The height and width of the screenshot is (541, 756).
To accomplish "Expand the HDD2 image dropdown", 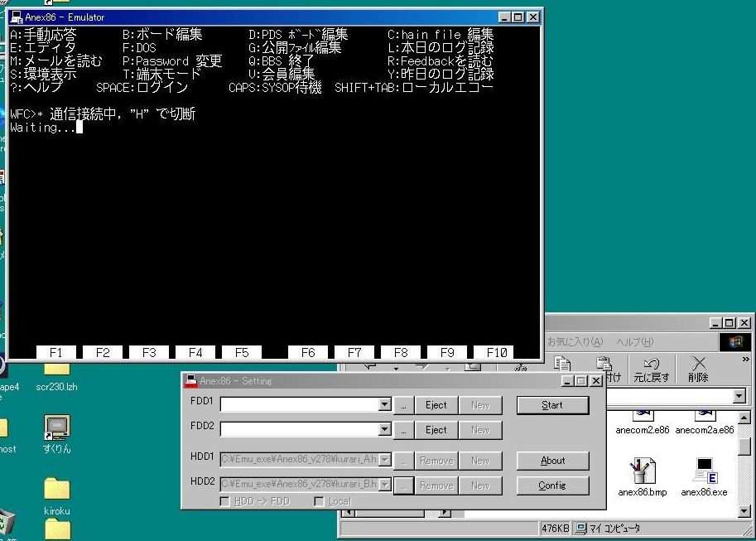I will click(x=384, y=484).
